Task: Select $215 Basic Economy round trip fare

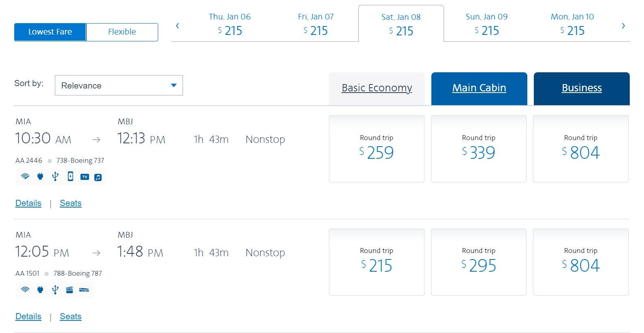Action: point(376,262)
